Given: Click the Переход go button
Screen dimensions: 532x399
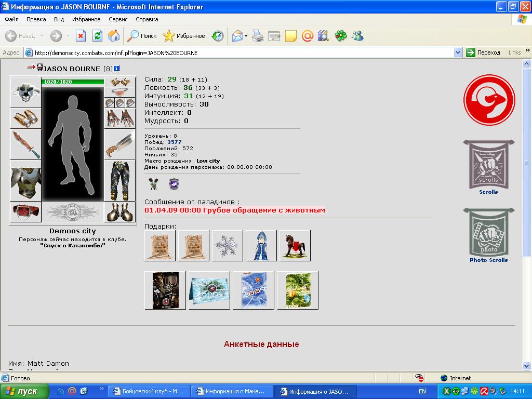Looking at the screenshot, I should (x=484, y=52).
